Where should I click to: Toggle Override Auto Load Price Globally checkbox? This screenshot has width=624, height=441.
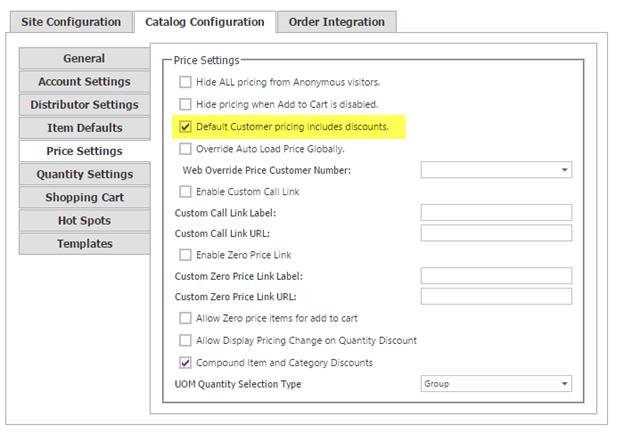click(x=185, y=149)
